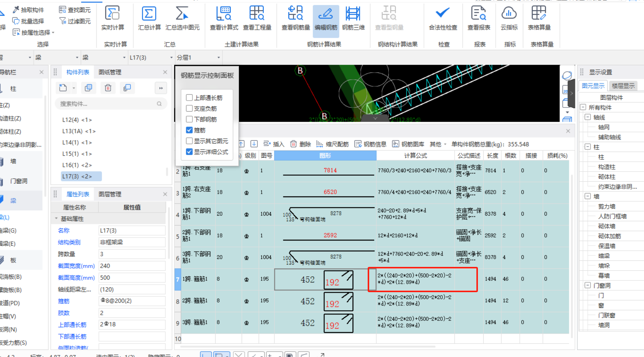Open the 钢筋三维 view tool
The image size is (644, 357).
(x=353, y=18)
